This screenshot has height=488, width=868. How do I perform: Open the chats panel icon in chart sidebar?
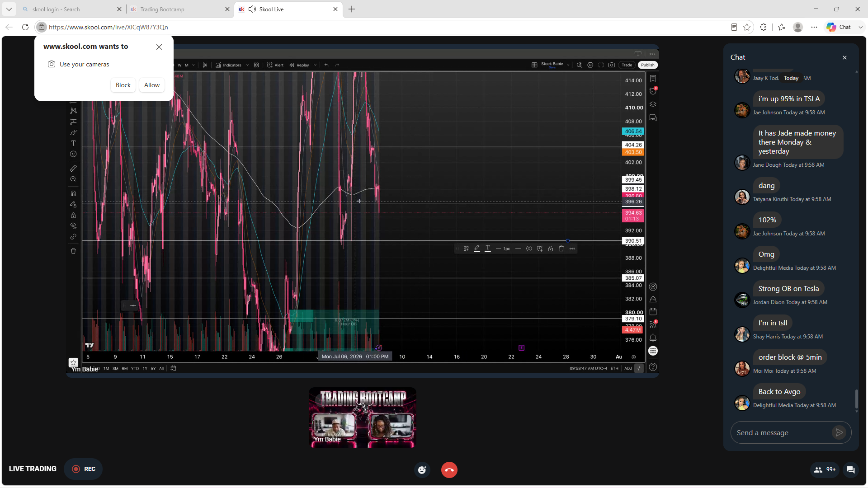(653, 118)
